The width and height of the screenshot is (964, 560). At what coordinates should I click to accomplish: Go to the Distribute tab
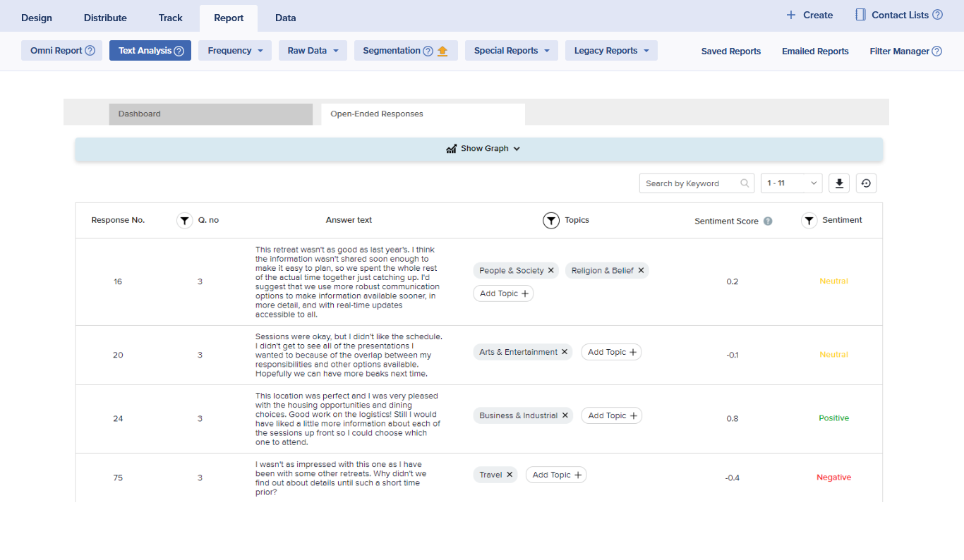tap(105, 18)
